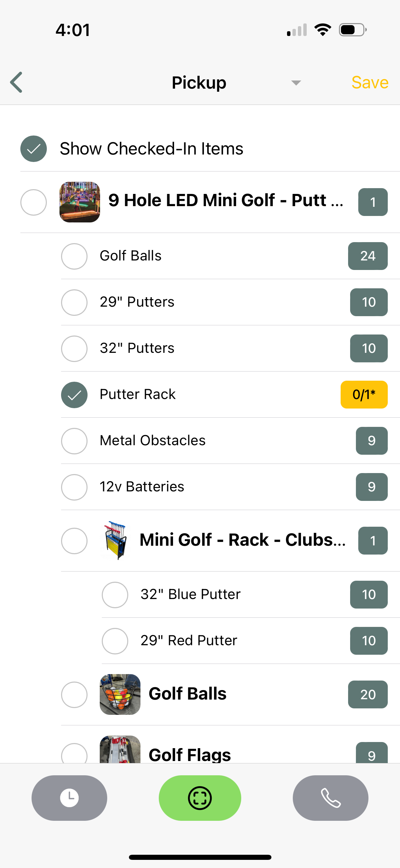The image size is (400, 868).
Task: Check the 29" Putters item
Action: point(74,302)
